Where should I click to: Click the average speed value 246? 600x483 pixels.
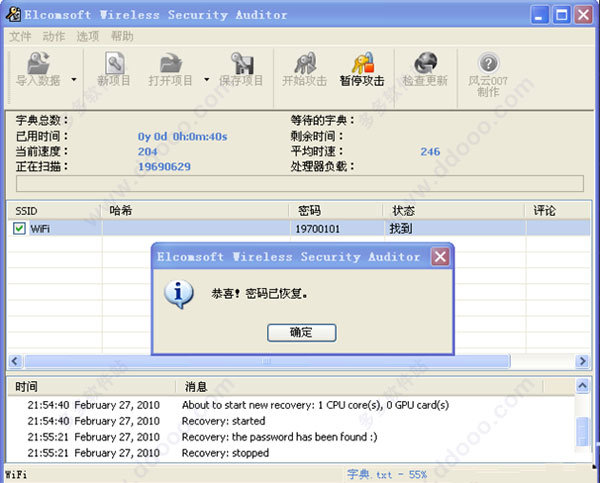click(430, 152)
